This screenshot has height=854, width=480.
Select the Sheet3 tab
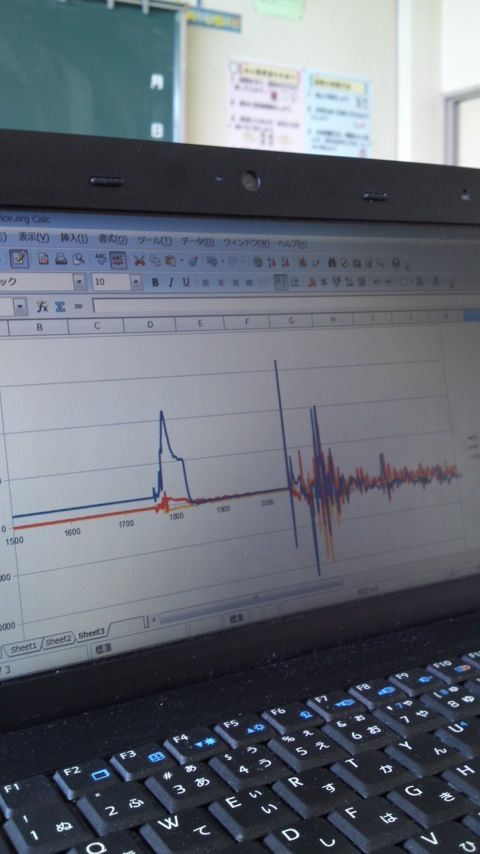(x=91, y=633)
